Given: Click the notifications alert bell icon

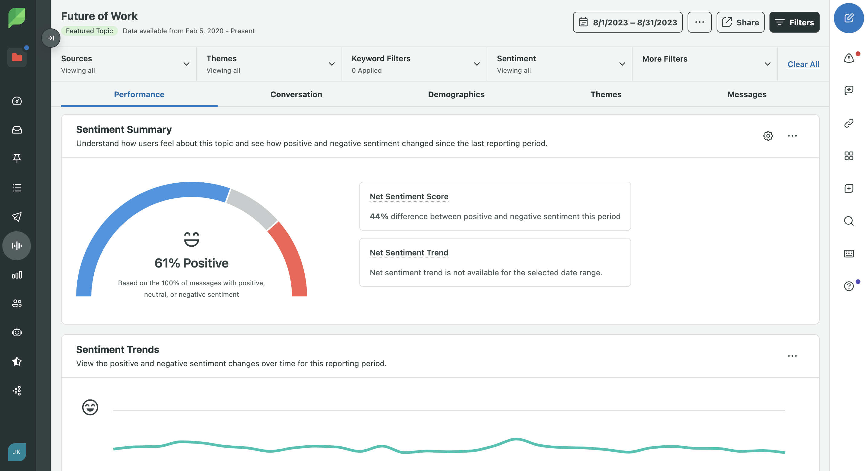Looking at the screenshot, I should (848, 58).
